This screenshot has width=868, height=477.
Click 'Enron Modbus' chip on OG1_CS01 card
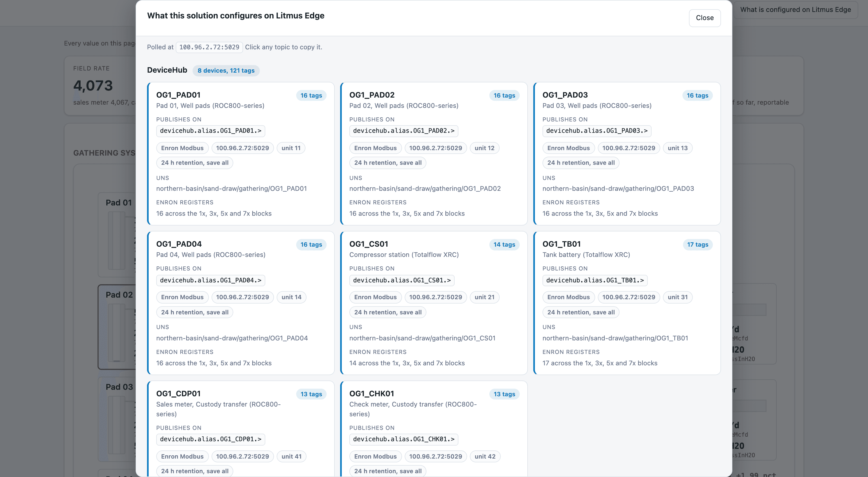(375, 297)
